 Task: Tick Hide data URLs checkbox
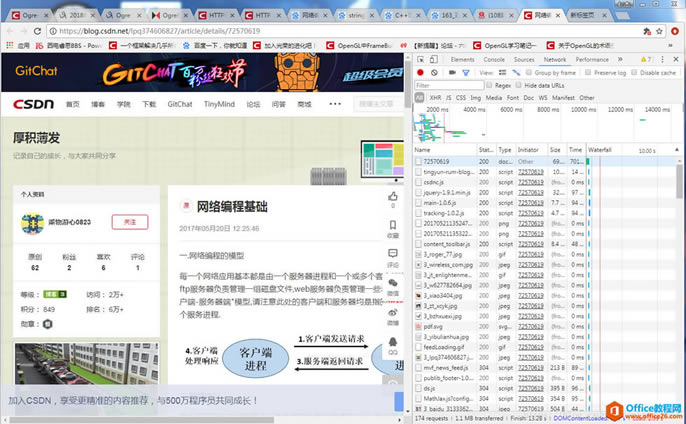point(518,85)
